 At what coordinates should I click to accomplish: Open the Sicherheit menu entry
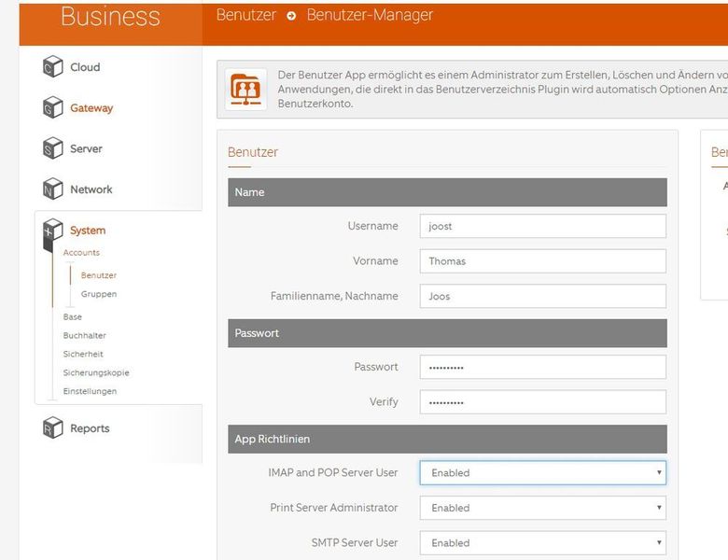click(x=83, y=354)
